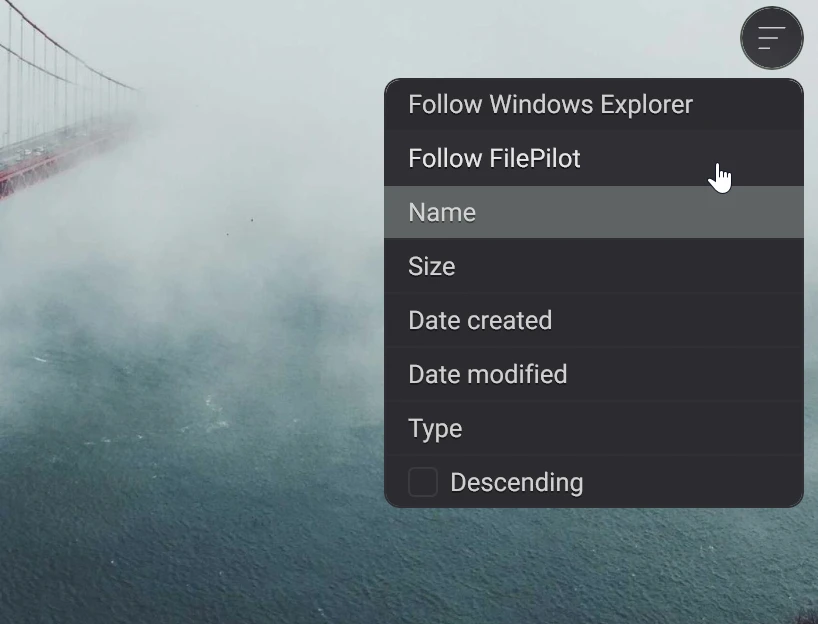This screenshot has width=818, height=624.
Task: Choose Follow FilePilot from the menu
Action: [x=594, y=159]
